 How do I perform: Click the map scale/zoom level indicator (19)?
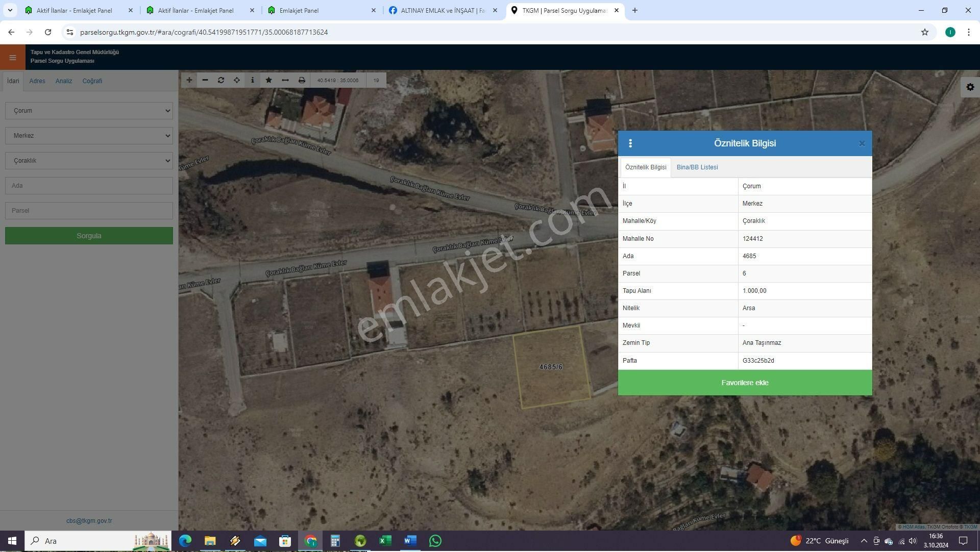click(x=376, y=80)
